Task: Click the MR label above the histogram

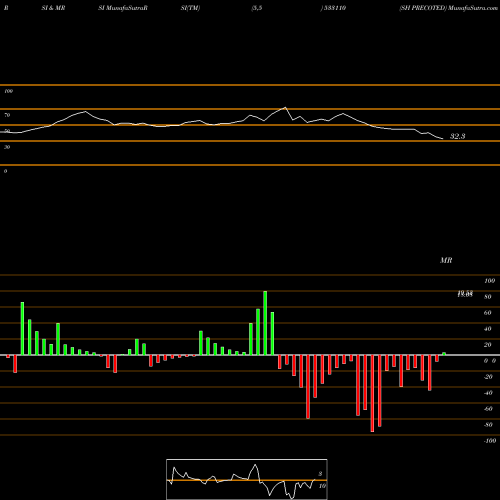Action: pyautogui.click(x=446, y=260)
